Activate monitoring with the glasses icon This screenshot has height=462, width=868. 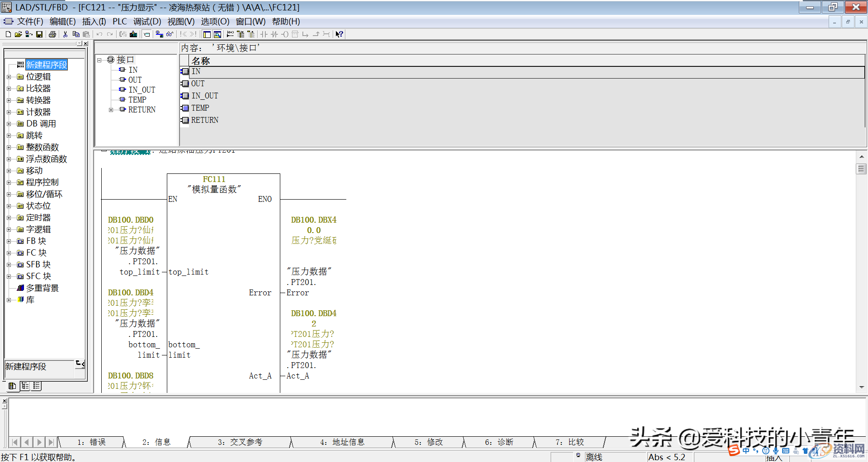(x=170, y=34)
